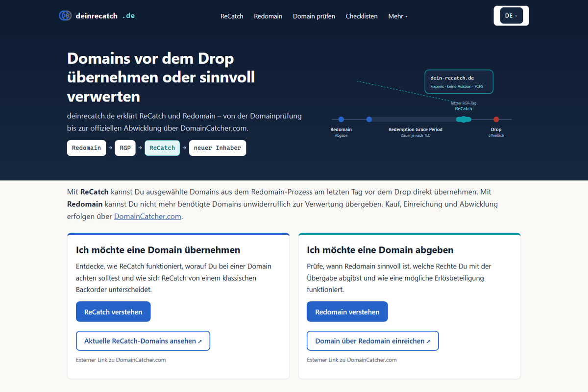Open the deinrecatch.de home link
Image resolution: width=588 pixels, height=392 pixels.
(x=97, y=16)
